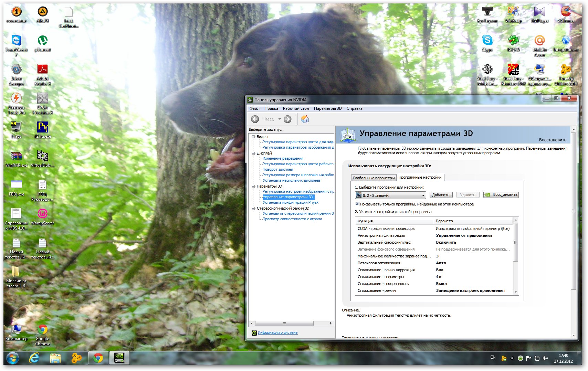Open the Windows Start button
Image resolution: width=588 pixels, height=371 pixels.
click(13, 358)
